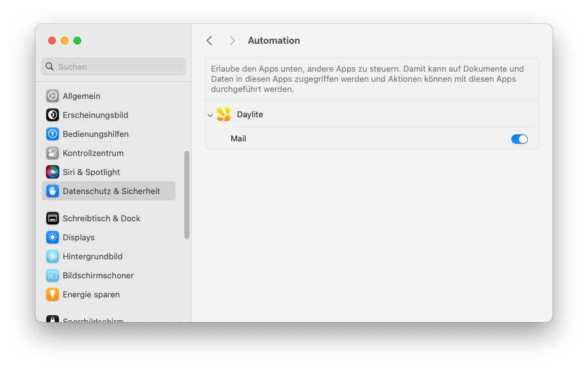Viewport: 588px width, 369px height.
Task: Click the sidebar vertical scrollbar
Action: click(x=187, y=195)
